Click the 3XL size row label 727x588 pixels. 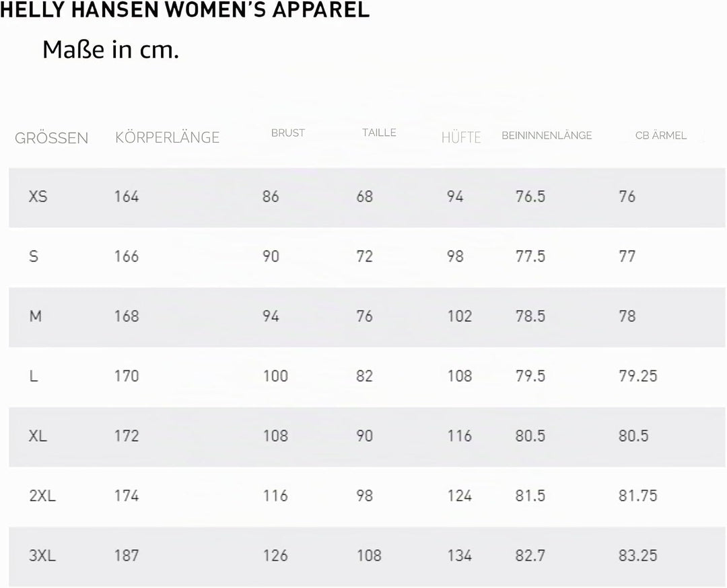[42, 555]
